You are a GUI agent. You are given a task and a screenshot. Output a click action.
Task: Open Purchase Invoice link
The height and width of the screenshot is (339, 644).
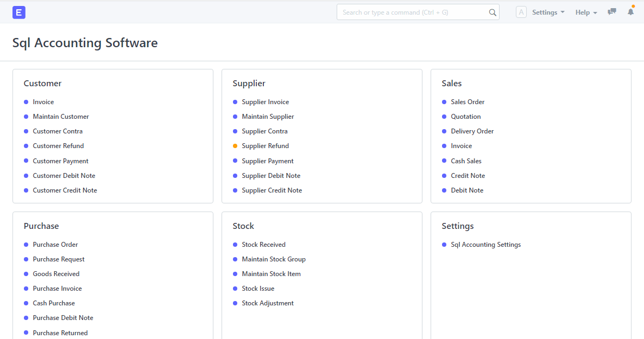pyautogui.click(x=57, y=289)
